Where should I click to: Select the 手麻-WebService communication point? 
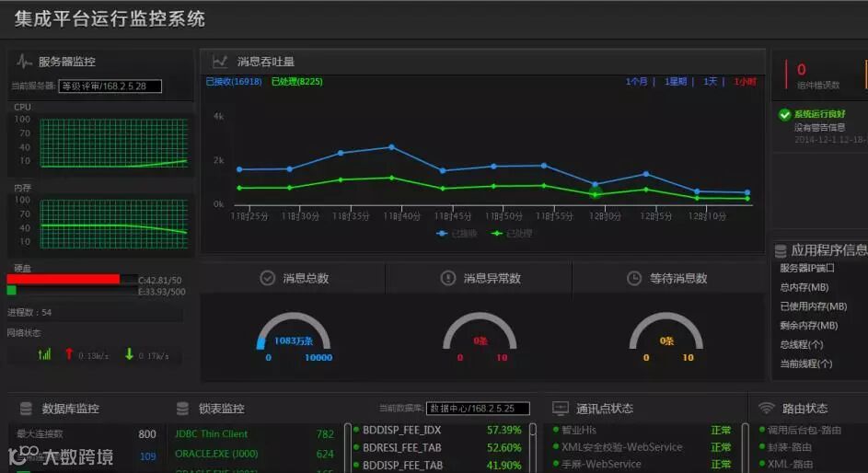click(642, 464)
